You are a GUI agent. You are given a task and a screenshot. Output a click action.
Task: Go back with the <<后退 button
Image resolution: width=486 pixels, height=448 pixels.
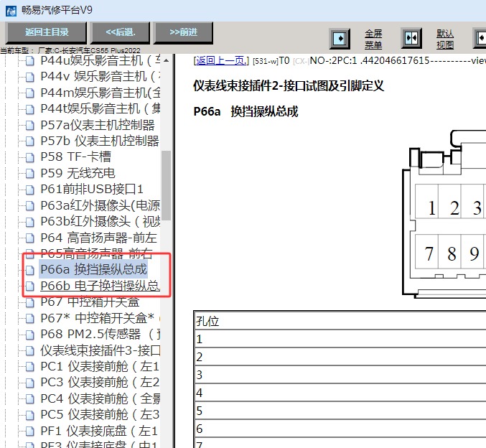pyautogui.click(x=121, y=32)
